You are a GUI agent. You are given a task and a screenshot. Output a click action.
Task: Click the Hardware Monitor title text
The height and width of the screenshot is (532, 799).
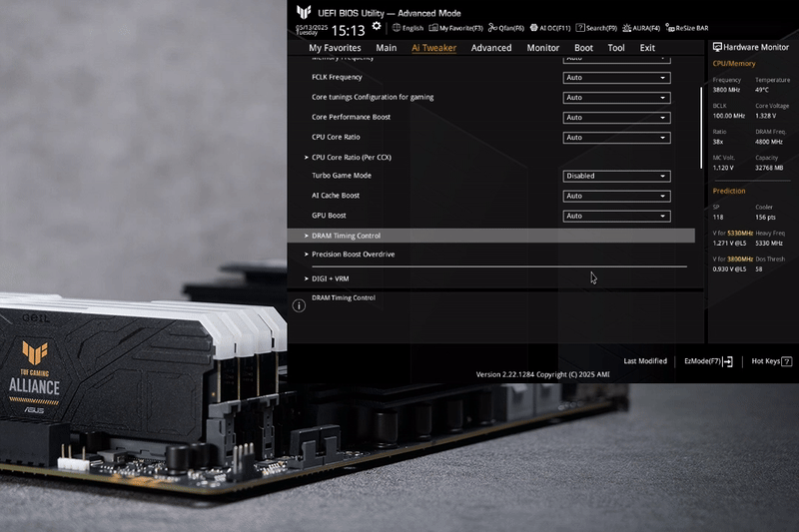point(756,47)
